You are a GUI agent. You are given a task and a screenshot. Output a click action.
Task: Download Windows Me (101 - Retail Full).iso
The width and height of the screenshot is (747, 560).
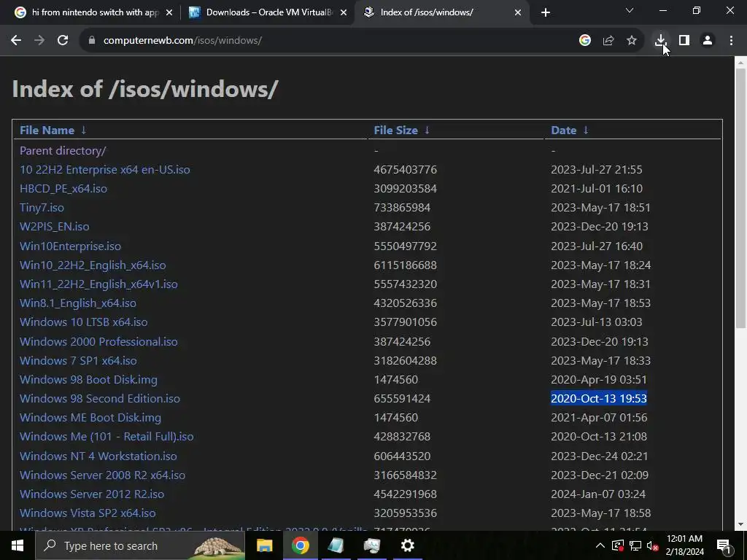[x=107, y=437]
